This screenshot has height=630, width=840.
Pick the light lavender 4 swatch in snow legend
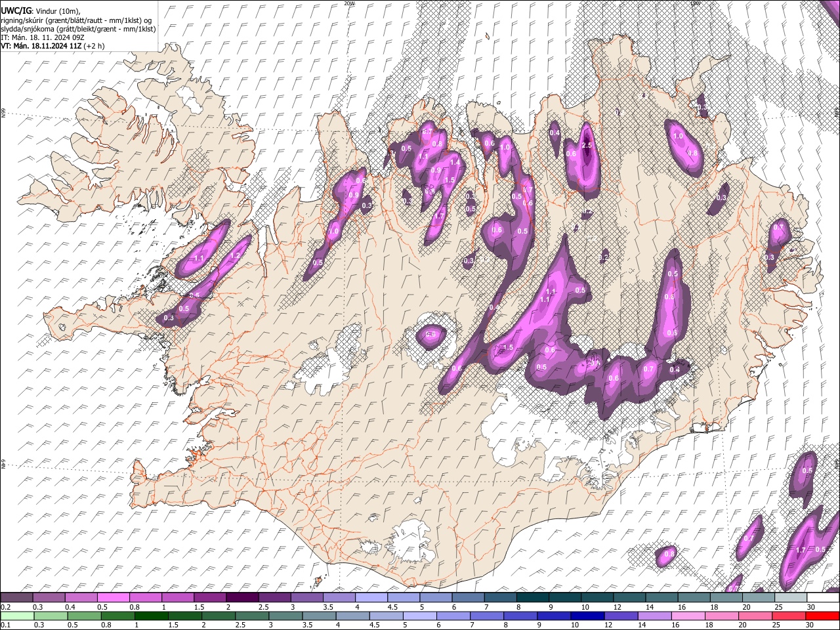pos(371,597)
